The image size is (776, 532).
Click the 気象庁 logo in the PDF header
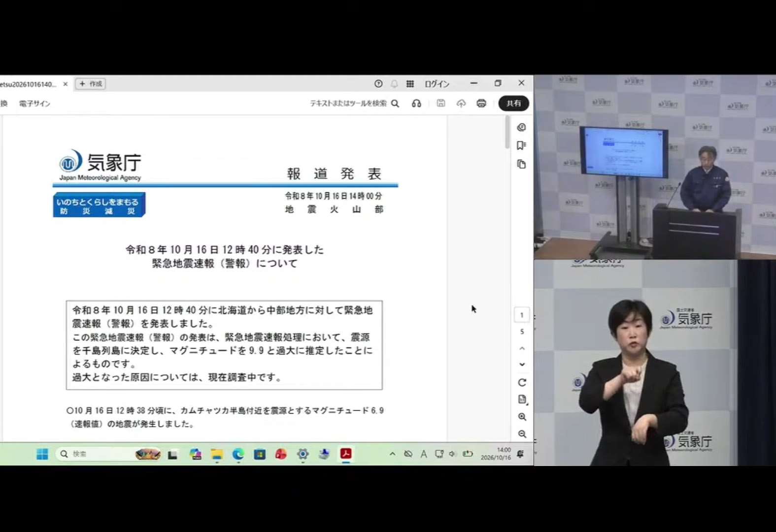coord(101,165)
